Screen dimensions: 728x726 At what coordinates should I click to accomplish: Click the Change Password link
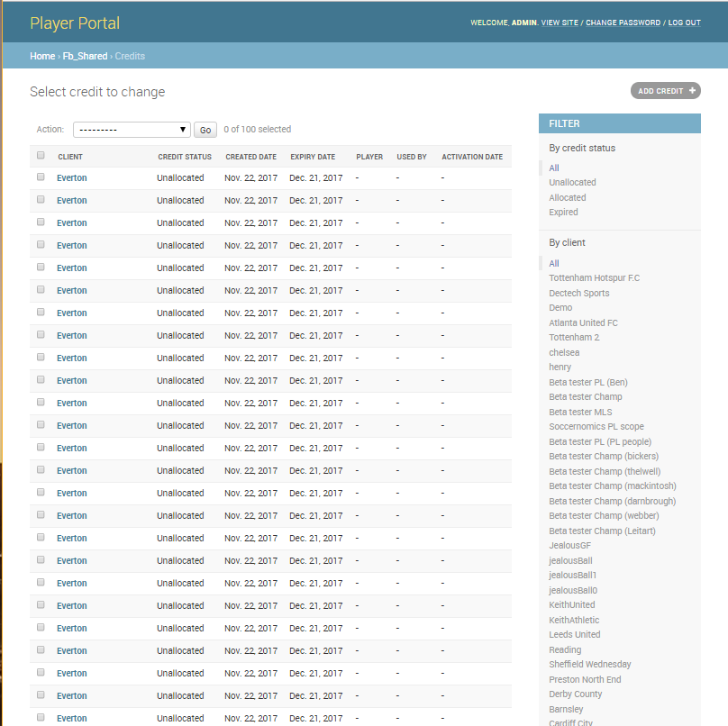(623, 23)
